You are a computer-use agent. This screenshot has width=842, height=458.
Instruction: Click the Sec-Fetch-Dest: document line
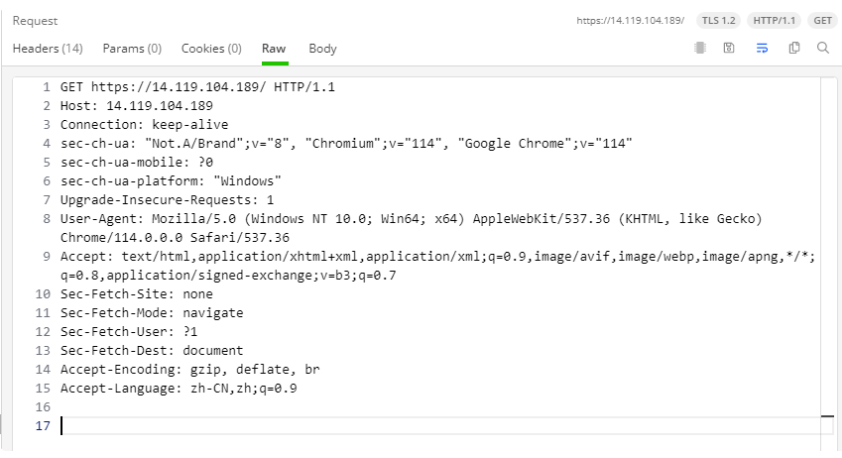[x=151, y=350]
